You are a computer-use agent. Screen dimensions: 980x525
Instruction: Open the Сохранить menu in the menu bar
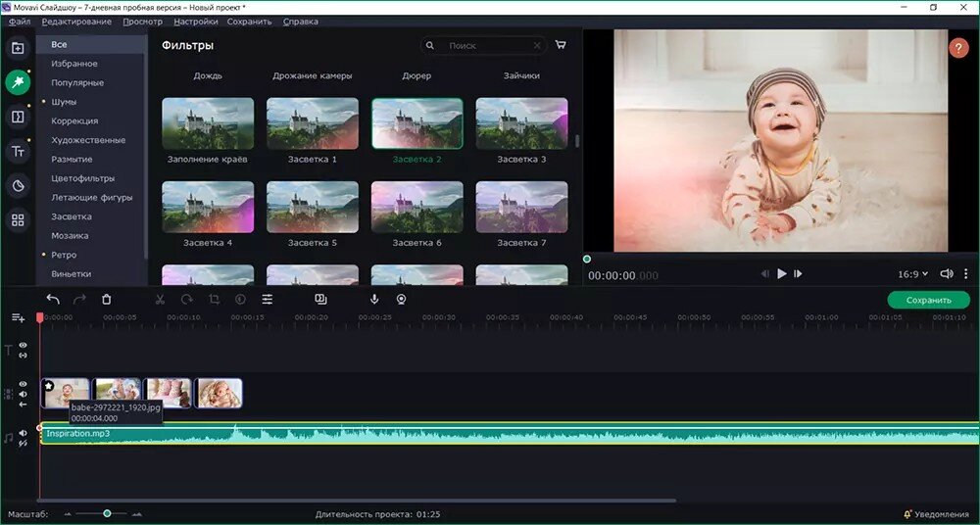coord(249,22)
